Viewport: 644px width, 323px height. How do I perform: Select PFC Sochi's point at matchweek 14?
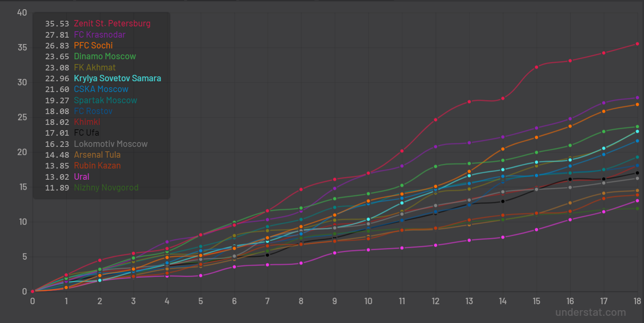[503, 149]
